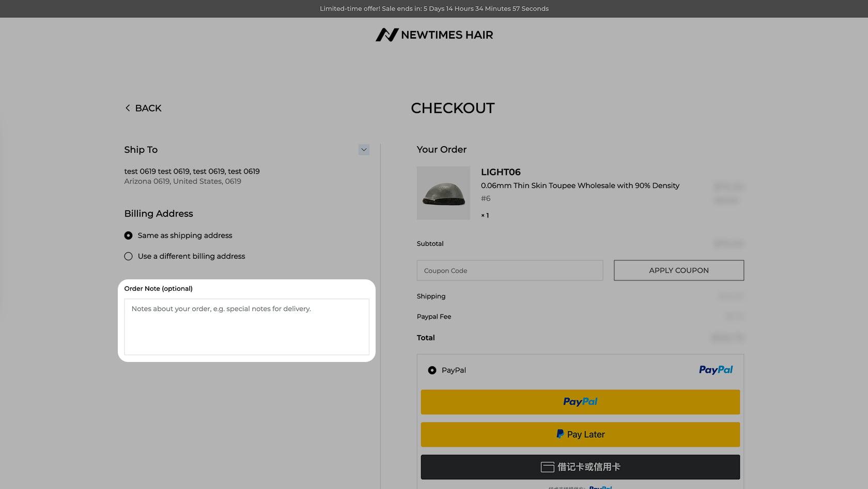Click the CHECKOUT heading
Image resolution: width=868 pixels, height=489 pixels.
(453, 108)
